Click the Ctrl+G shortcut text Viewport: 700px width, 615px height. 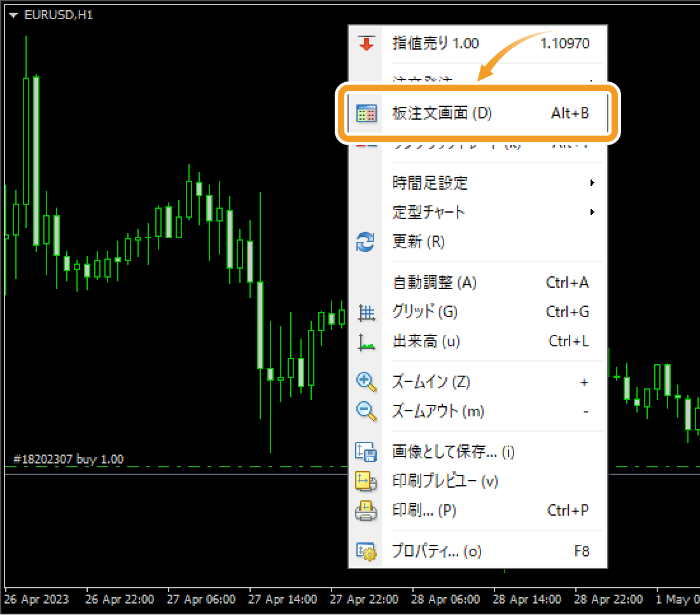(568, 312)
